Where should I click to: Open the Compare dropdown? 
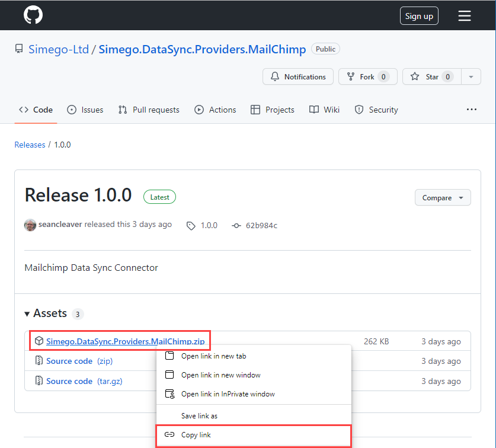pyautogui.click(x=443, y=197)
